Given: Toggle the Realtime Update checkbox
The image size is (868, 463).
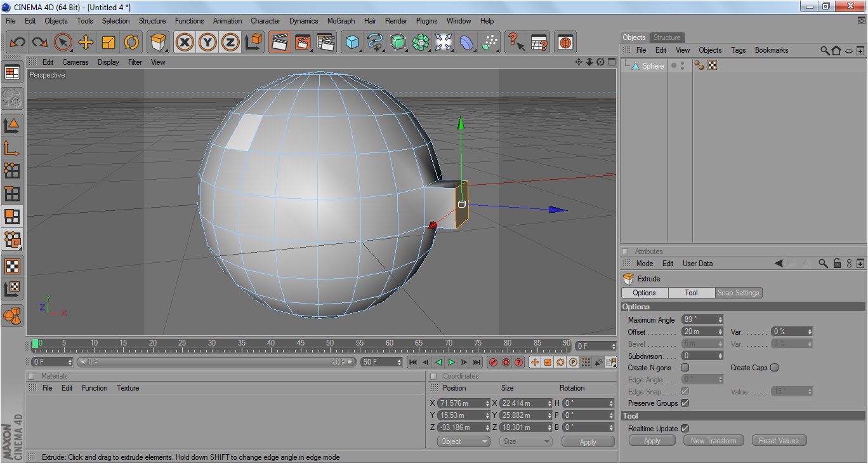Looking at the screenshot, I should coord(685,429).
